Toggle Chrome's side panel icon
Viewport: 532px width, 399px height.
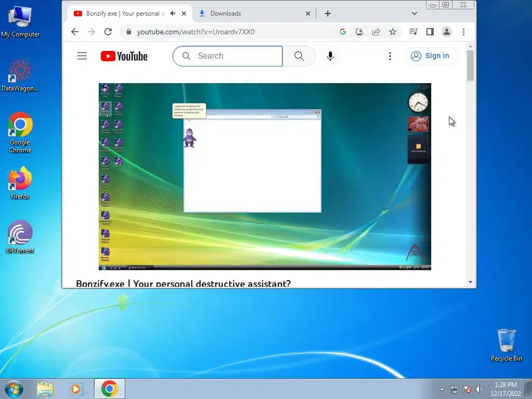click(430, 32)
